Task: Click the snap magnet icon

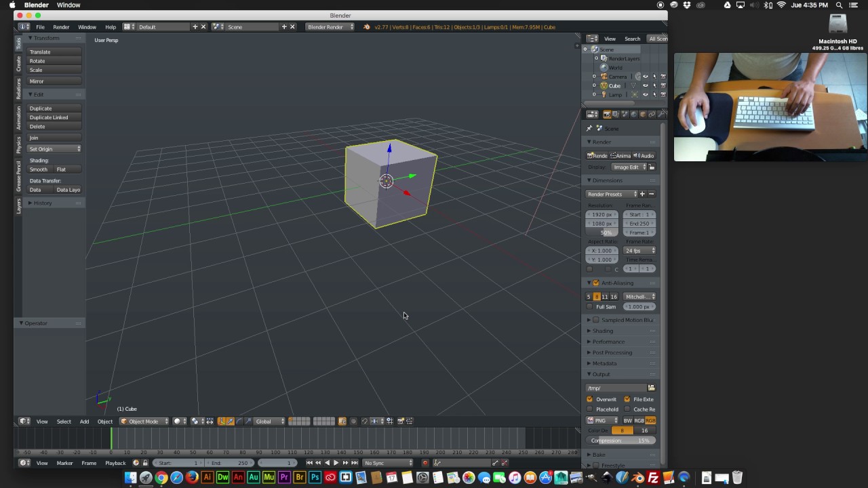Action: click(x=364, y=422)
